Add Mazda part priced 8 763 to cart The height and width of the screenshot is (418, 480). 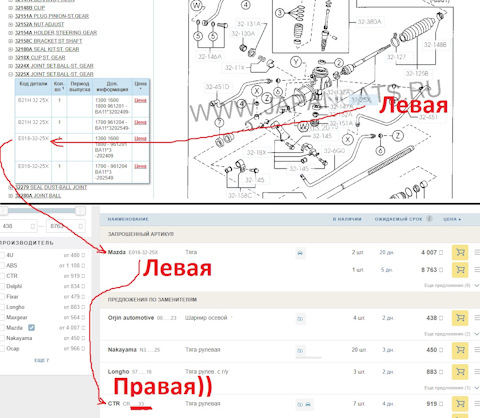pos(460,270)
